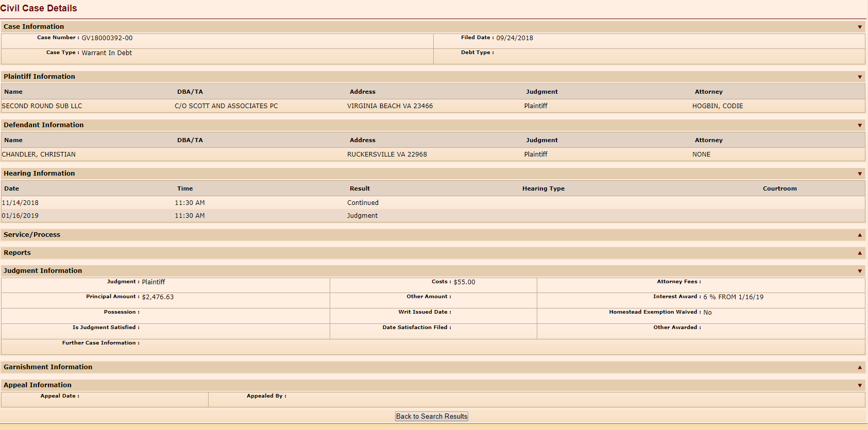Viewport: 868px width, 430px height.
Task: Click the Other Amount label
Action: 429,297
